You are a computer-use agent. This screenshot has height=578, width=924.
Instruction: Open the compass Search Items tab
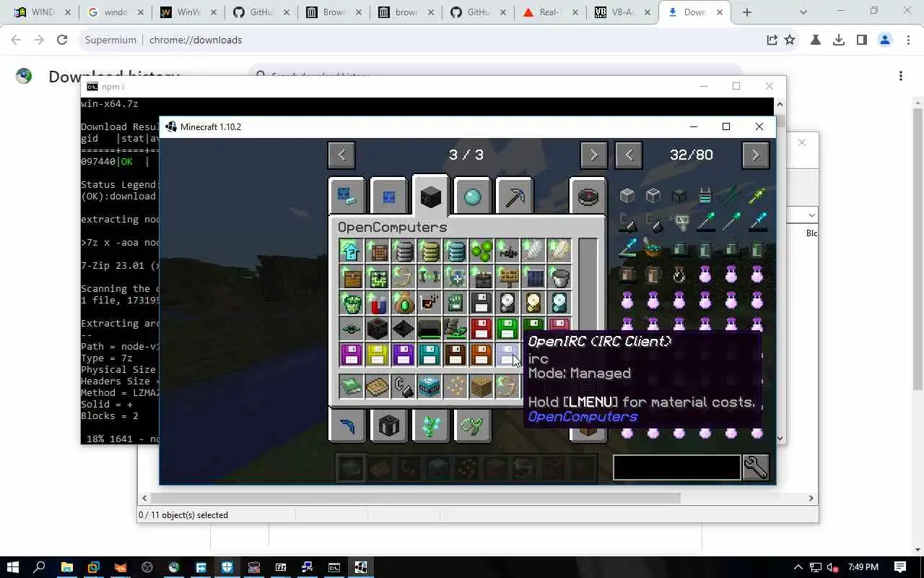[x=588, y=197]
